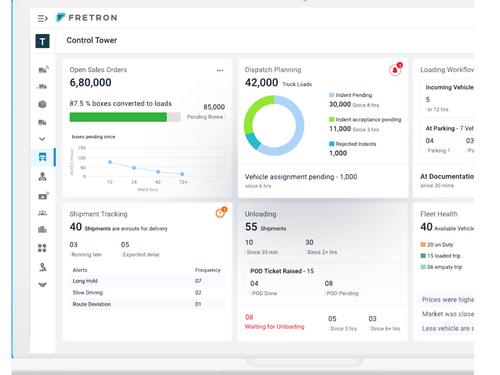Select the truck icon below the cube
Image resolution: width=500 pixels, height=375 pixels.
42,122
